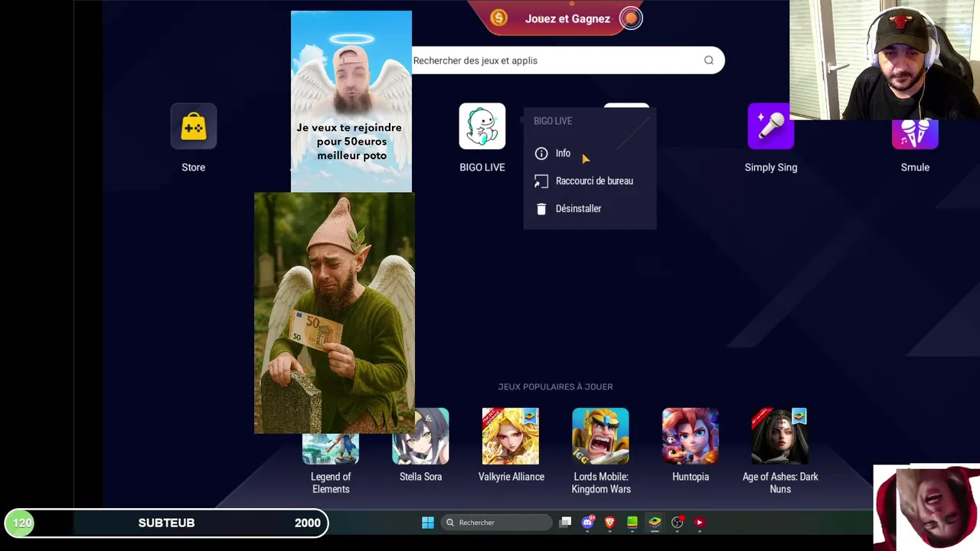The width and height of the screenshot is (980, 551).
Task: Click the Smule label text
Action: (915, 167)
